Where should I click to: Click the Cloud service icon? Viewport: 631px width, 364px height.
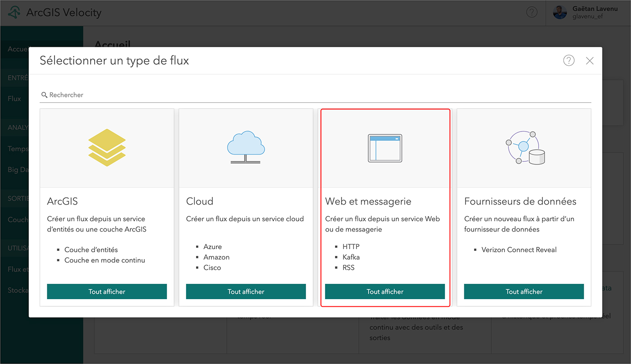[x=246, y=147]
